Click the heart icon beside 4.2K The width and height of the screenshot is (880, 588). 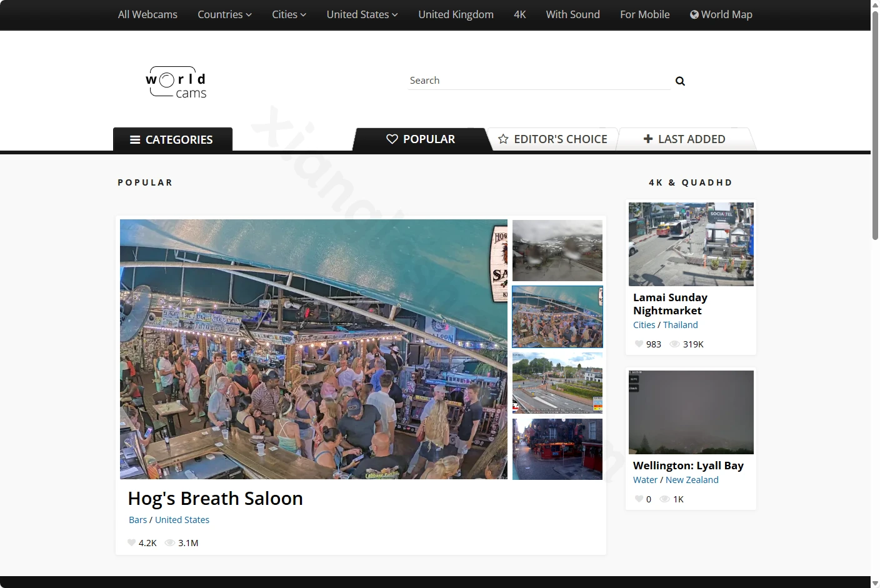[x=131, y=543]
